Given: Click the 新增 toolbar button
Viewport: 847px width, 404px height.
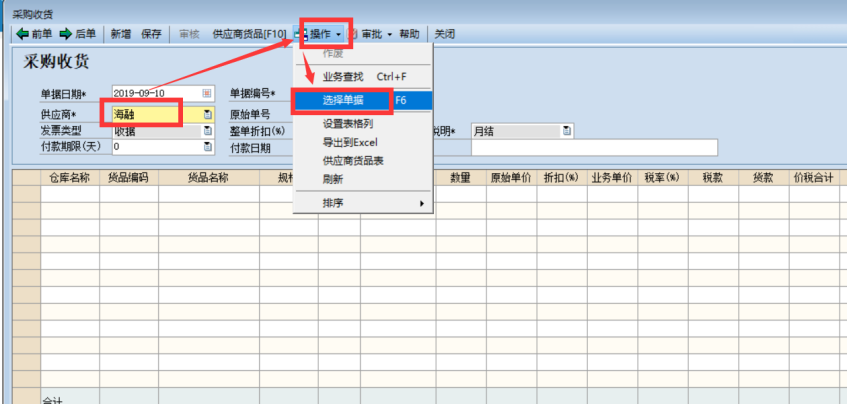Looking at the screenshot, I should (x=120, y=34).
